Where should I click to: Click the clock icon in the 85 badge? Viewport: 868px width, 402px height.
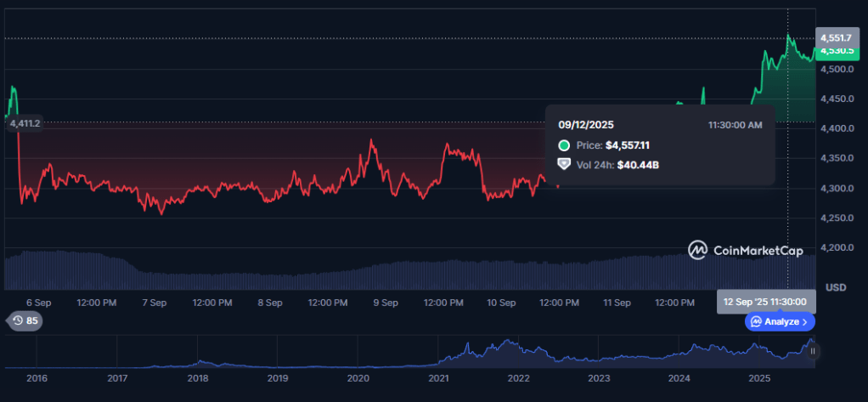(17, 320)
